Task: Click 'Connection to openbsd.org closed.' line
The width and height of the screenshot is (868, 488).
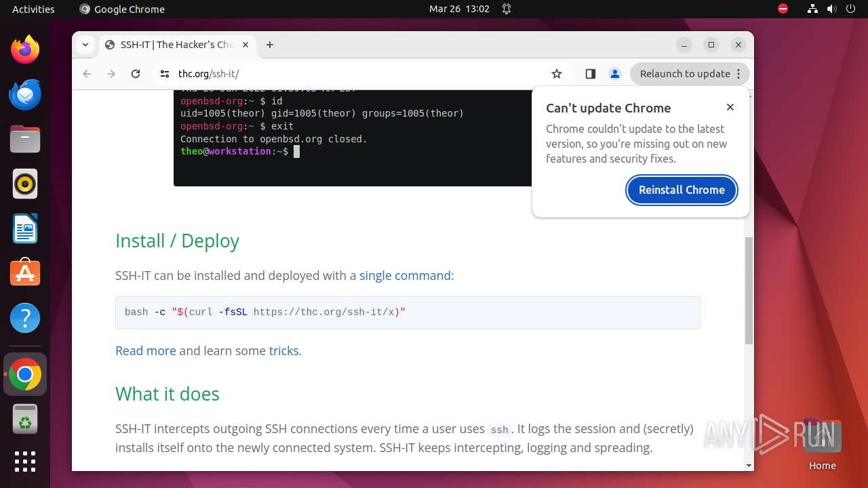Action: pyautogui.click(x=273, y=139)
